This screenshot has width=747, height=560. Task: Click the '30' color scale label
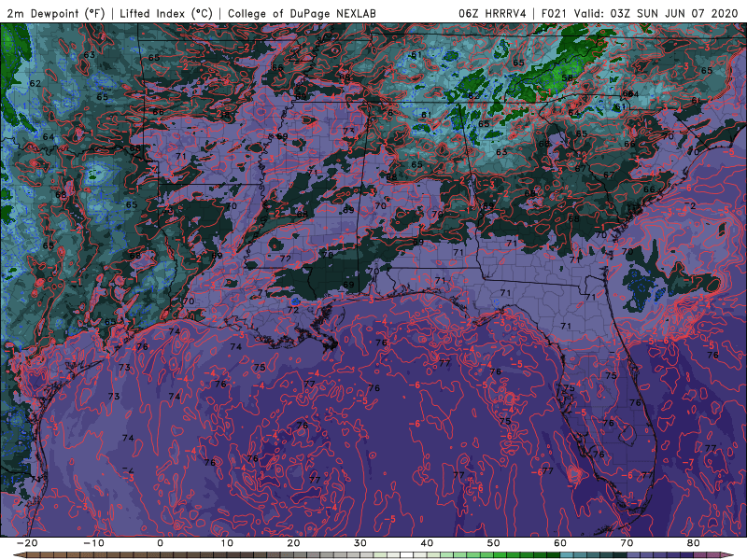(360, 543)
